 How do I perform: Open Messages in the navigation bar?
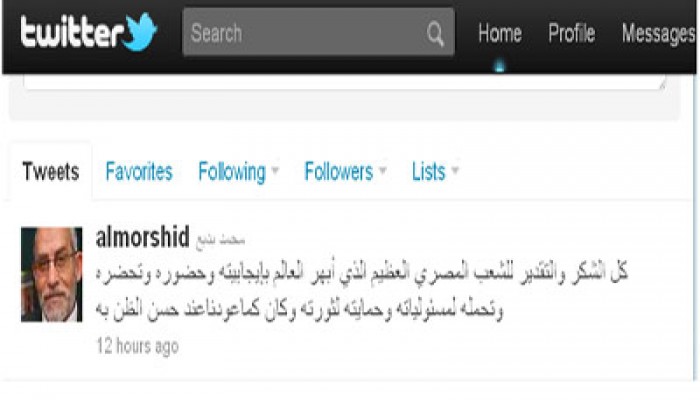pyautogui.click(x=658, y=34)
